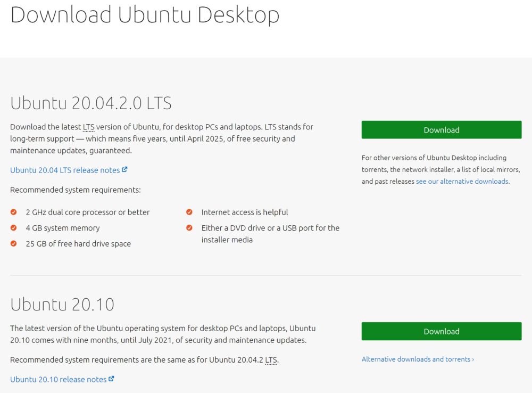Click Download button for Ubuntu 20.10
The image size is (532, 393).
(x=442, y=331)
